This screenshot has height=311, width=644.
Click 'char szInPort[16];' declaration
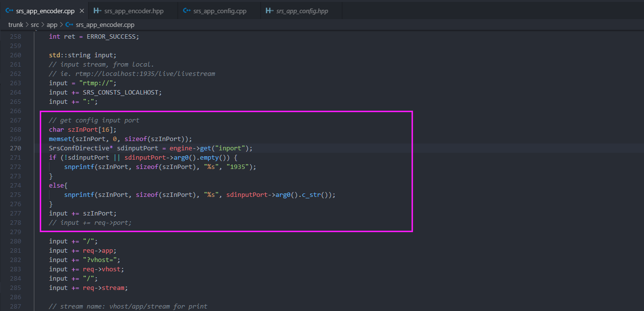(83, 130)
